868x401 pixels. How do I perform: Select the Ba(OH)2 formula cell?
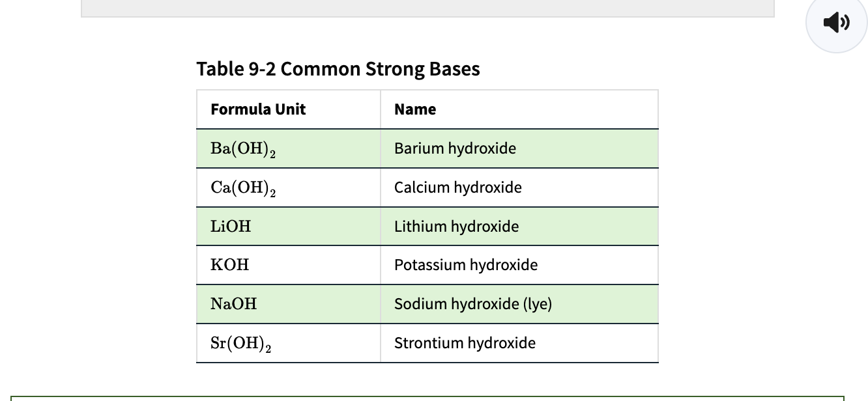click(x=289, y=148)
